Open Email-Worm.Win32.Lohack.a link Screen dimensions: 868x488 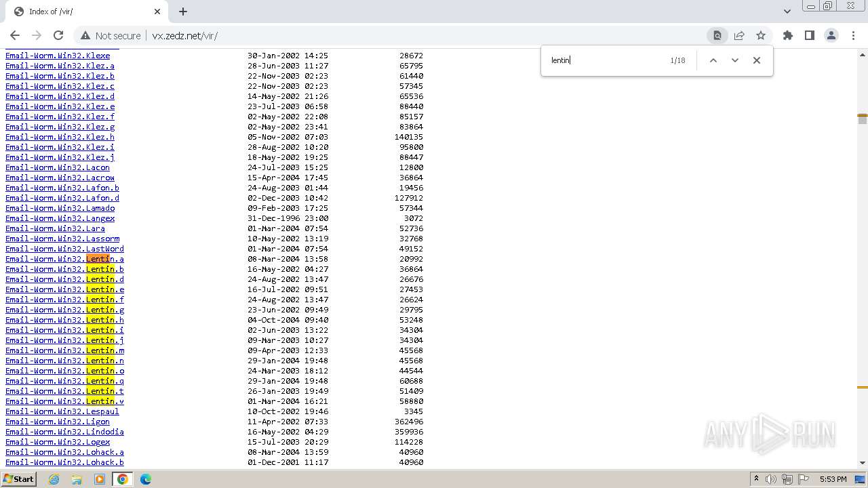pos(64,452)
